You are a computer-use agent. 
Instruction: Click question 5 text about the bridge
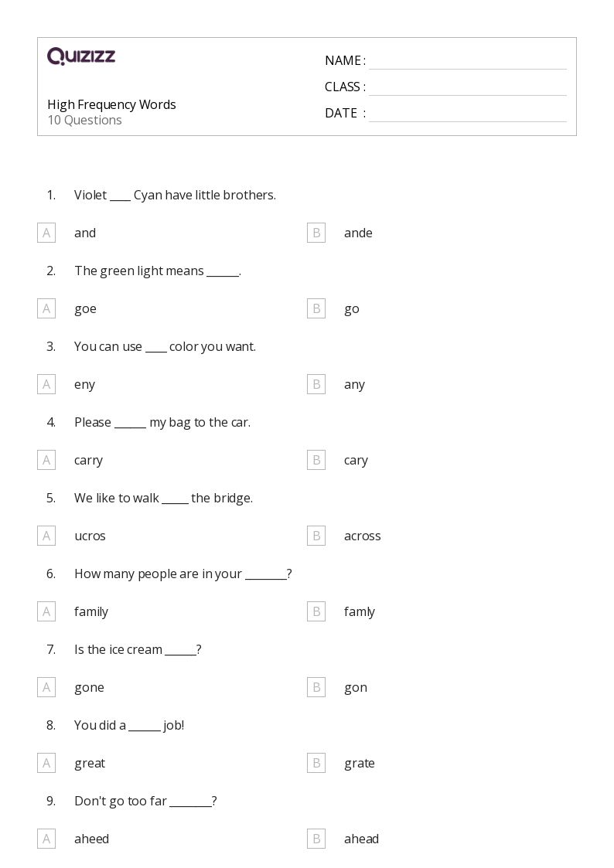click(x=163, y=499)
